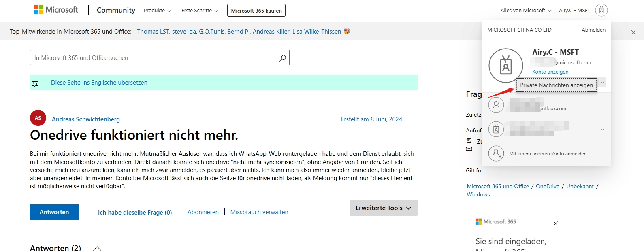Click the account badge avatar in header
This screenshot has height=251, width=644.
601,11
